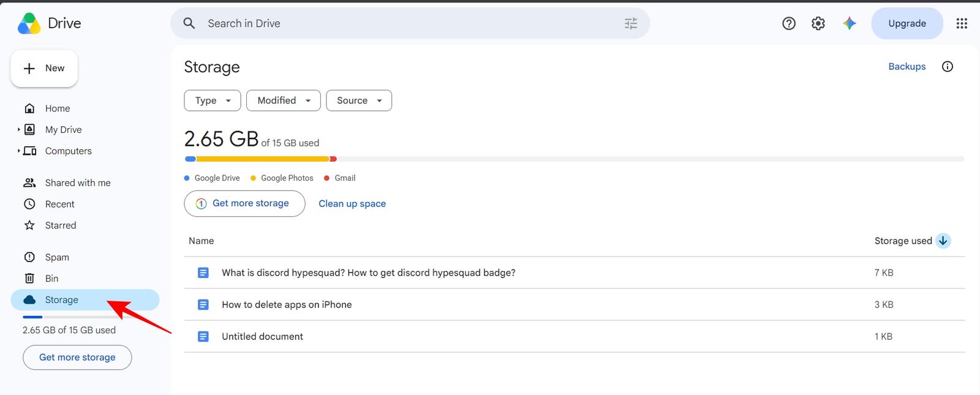Open the Google apps grid icon
The height and width of the screenshot is (395, 980).
pyautogui.click(x=962, y=23)
